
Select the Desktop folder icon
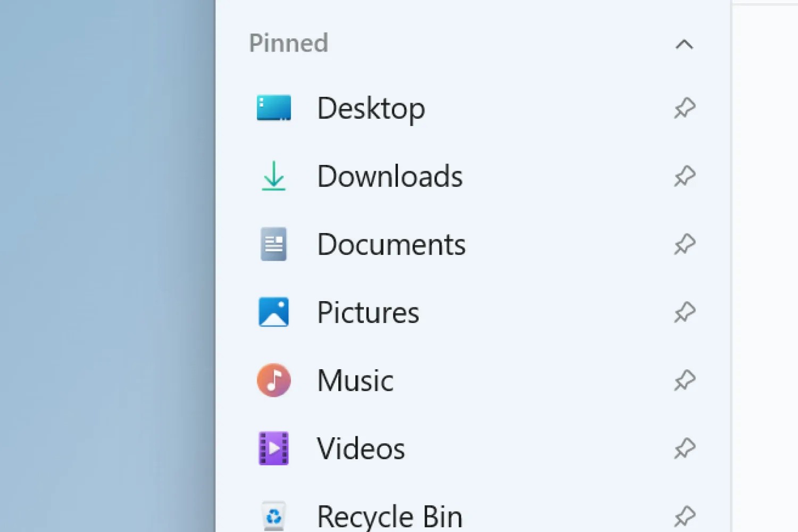[273, 108]
